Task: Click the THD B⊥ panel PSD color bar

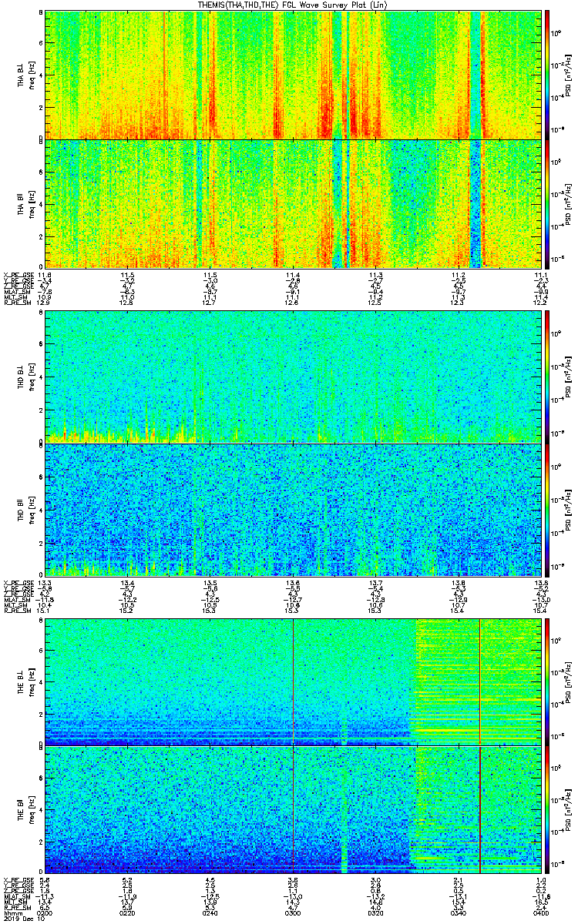Action: (x=547, y=376)
